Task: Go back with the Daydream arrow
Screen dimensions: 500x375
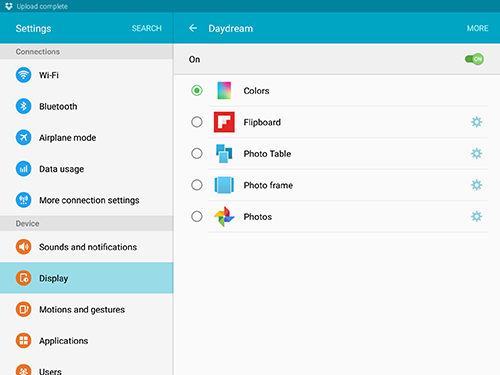Action: (x=193, y=28)
